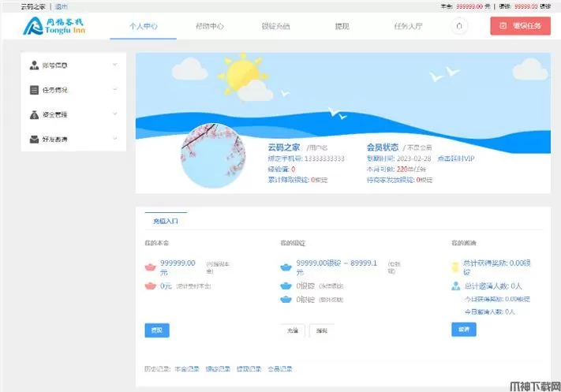
Task: Switch to the 任务大厅 nav tab
Action: click(408, 26)
